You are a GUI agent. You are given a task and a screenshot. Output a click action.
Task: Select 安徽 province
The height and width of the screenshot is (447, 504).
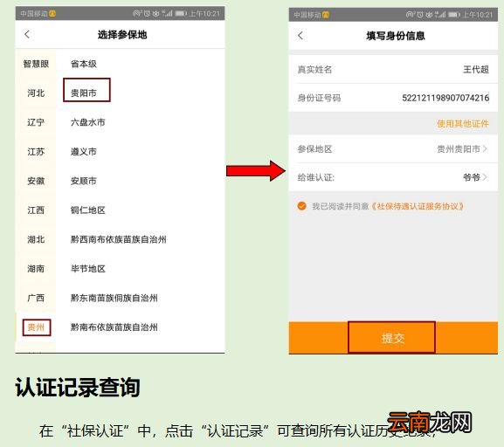[x=36, y=181]
